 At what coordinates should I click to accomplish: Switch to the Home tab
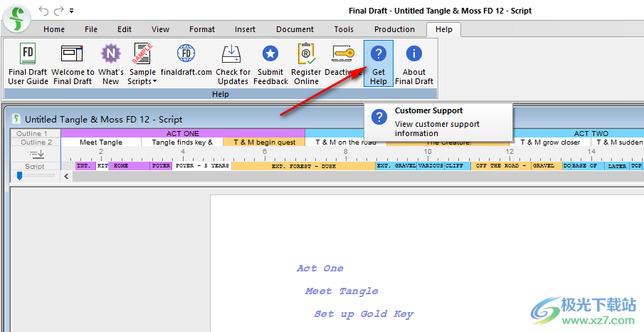[54, 29]
